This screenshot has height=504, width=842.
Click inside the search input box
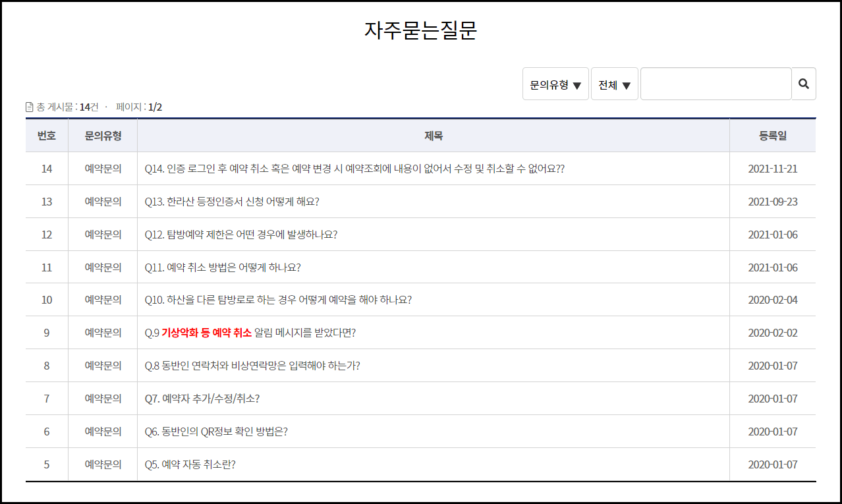pos(716,84)
